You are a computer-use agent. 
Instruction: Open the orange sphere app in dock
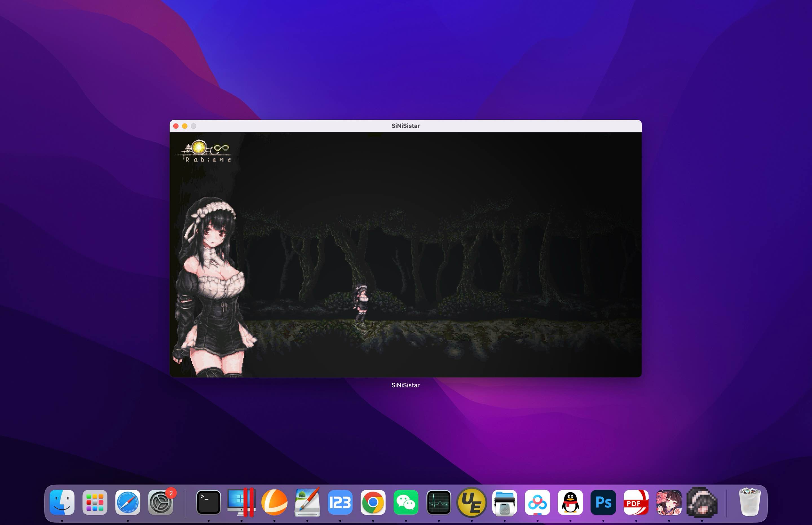274,502
